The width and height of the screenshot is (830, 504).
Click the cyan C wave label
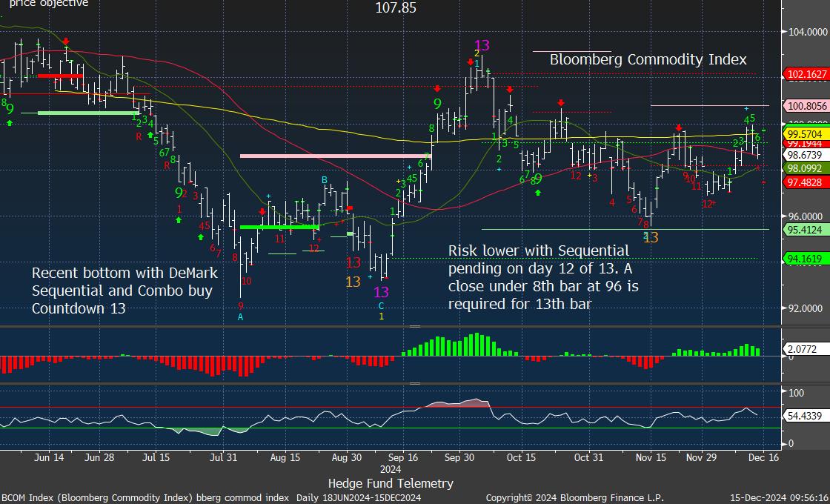coord(381,306)
